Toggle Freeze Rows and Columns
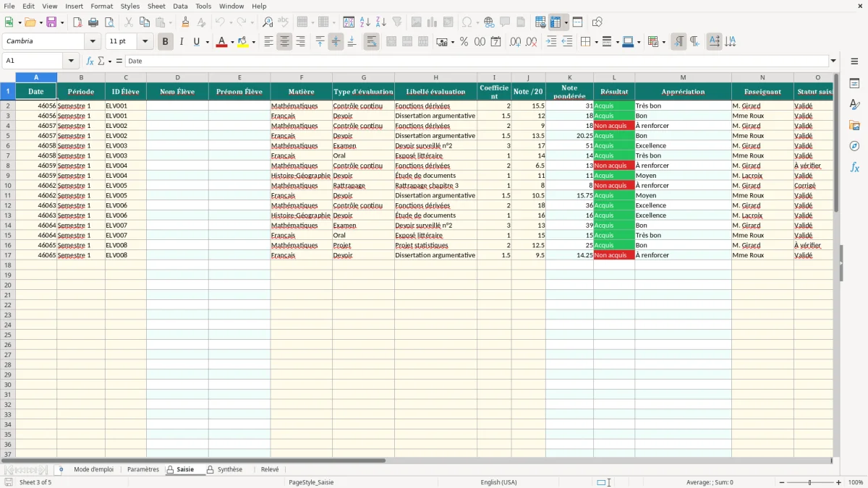868x488 pixels. click(556, 22)
